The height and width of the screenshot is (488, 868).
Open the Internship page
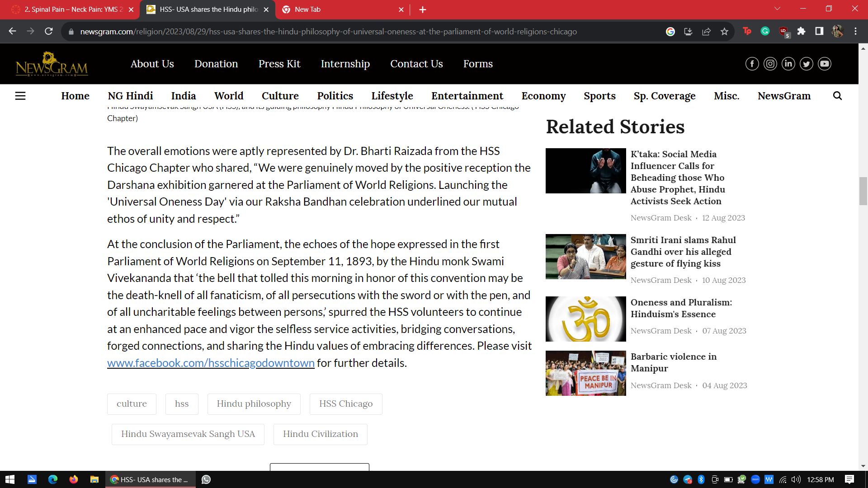[x=345, y=64]
